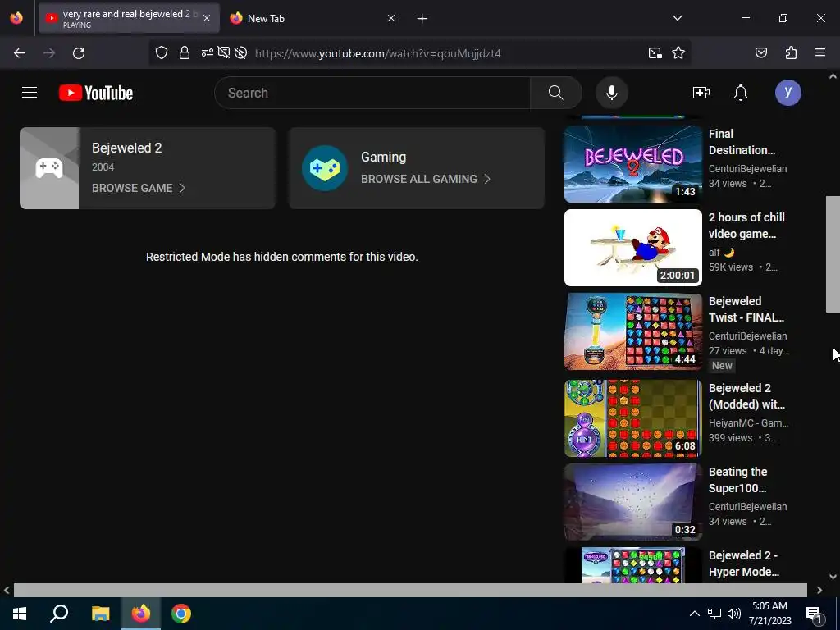Go back with browser back arrow
840x630 pixels.
tap(20, 53)
